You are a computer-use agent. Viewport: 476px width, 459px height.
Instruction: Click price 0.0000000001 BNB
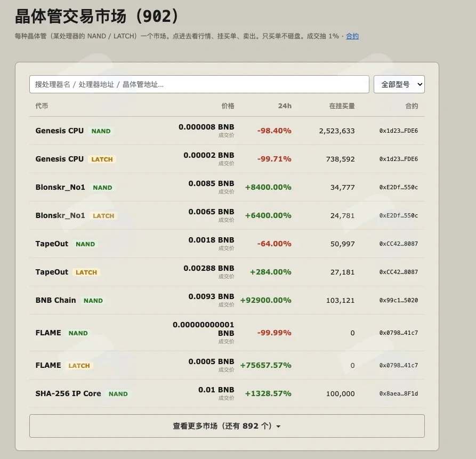tap(204, 329)
